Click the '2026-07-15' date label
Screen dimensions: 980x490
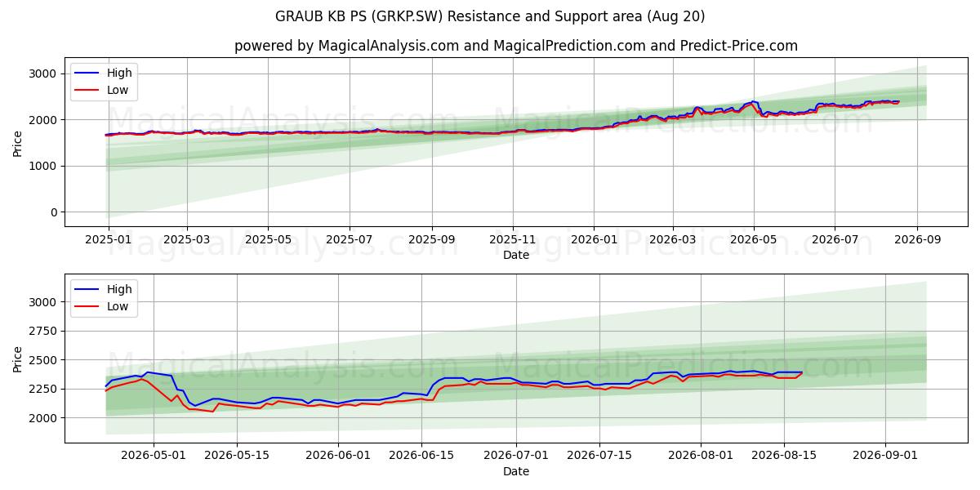pyautogui.click(x=599, y=456)
